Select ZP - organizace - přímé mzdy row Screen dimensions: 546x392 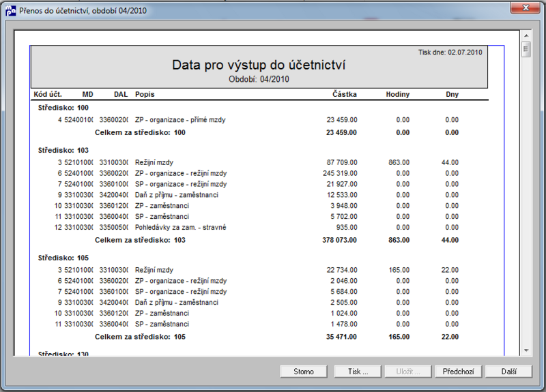[x=258, y=120]
